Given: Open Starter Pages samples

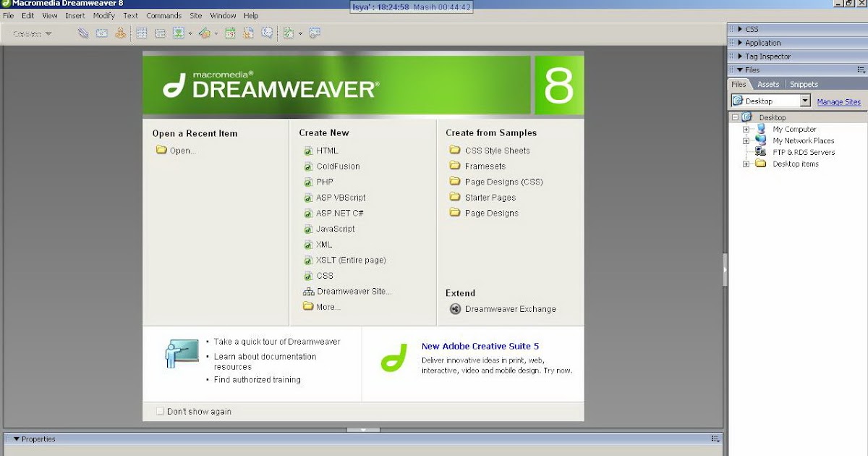Looking at the screenshot, I should pos(490,198).
